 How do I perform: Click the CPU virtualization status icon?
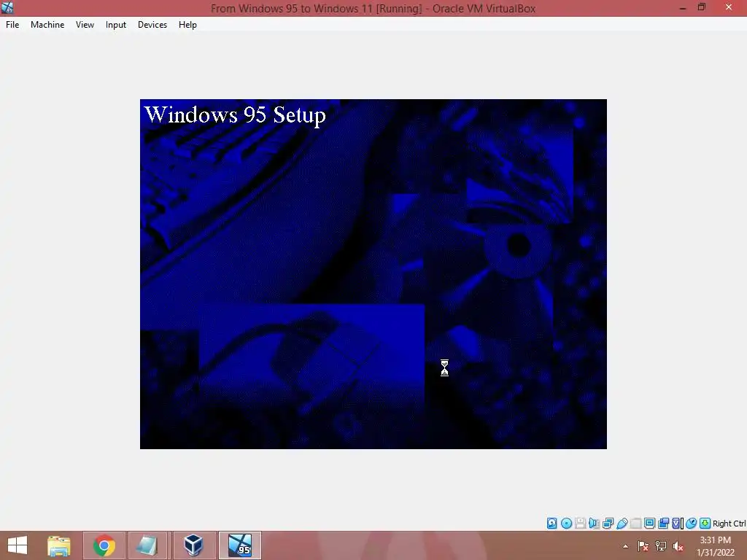pos(677,524)
